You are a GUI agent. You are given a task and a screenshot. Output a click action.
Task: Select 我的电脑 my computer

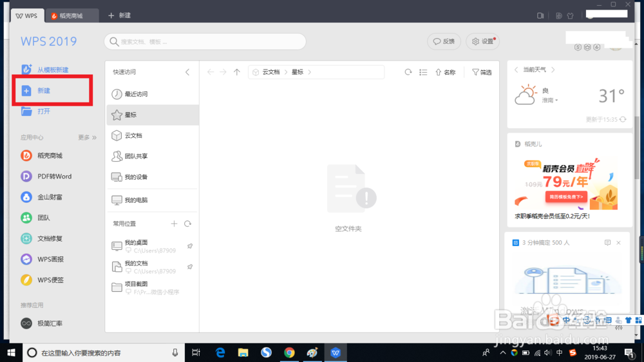(153, 200)
